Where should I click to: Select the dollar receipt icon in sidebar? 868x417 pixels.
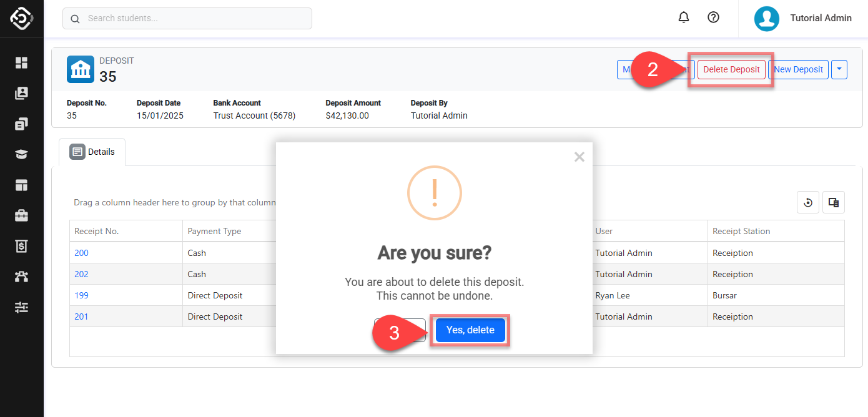point(22,246)
